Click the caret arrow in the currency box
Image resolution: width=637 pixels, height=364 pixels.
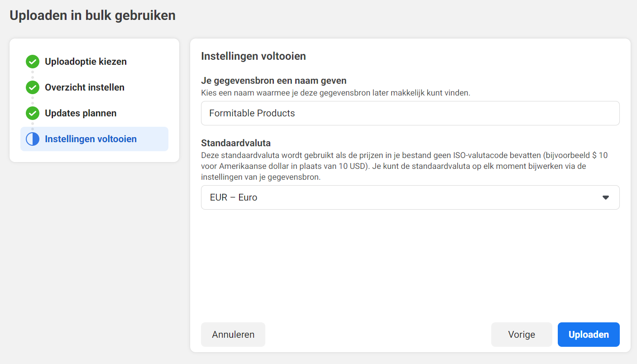pyautogui.click(x=606, y=197)
